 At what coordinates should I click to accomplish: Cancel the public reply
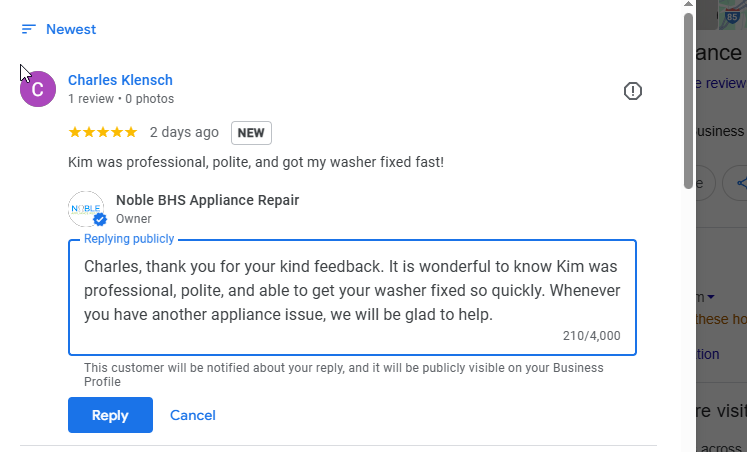coord(193,415)
